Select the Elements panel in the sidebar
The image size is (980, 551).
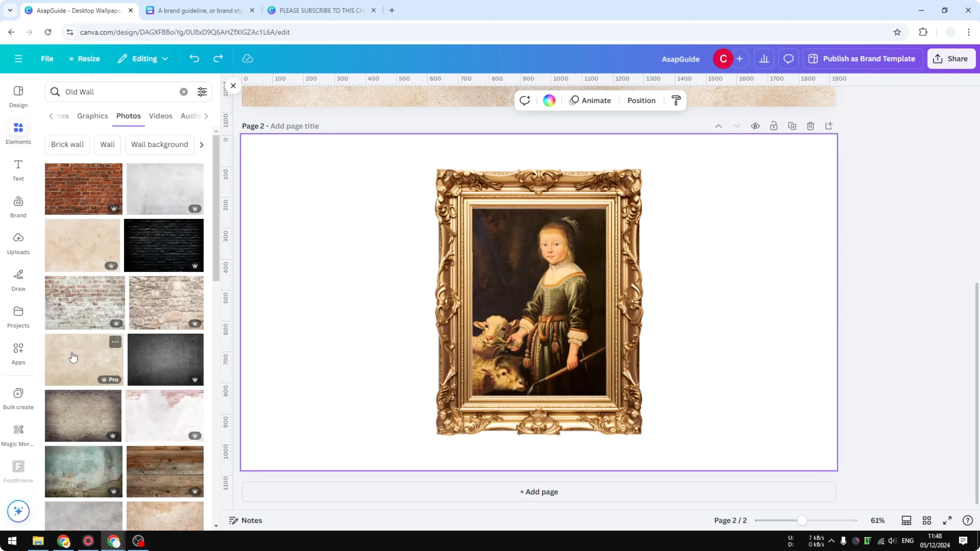tap(18, 132)
